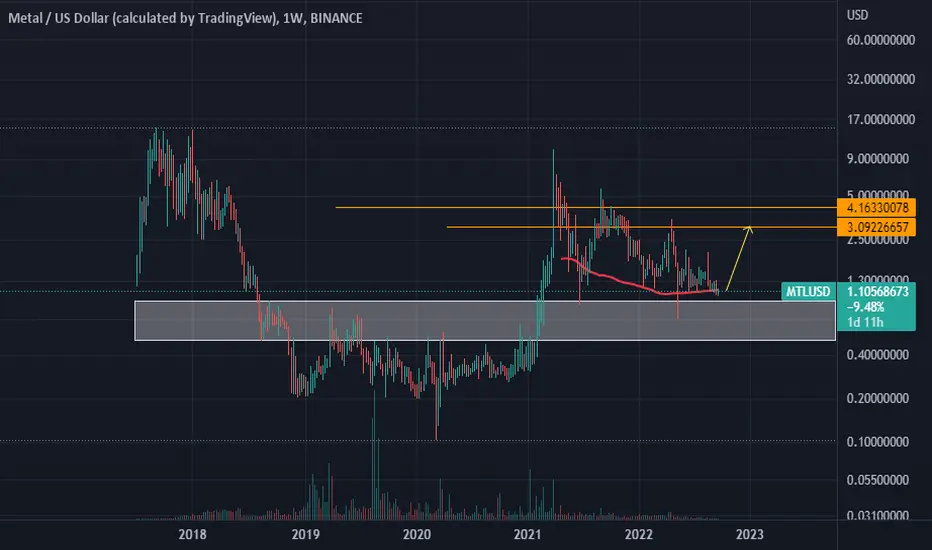Select the yellow projection arrow
Viewport: 932px width, 550px height.
pos(739,258)
